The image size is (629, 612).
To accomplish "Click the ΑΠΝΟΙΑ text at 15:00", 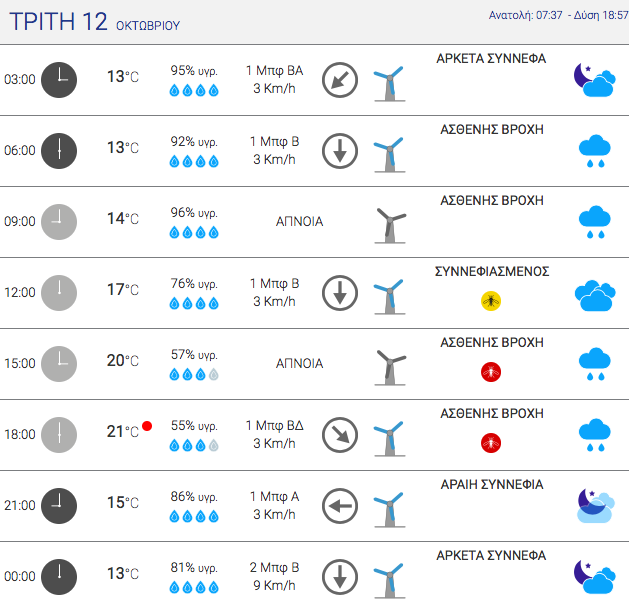I will tap(299, 363).
